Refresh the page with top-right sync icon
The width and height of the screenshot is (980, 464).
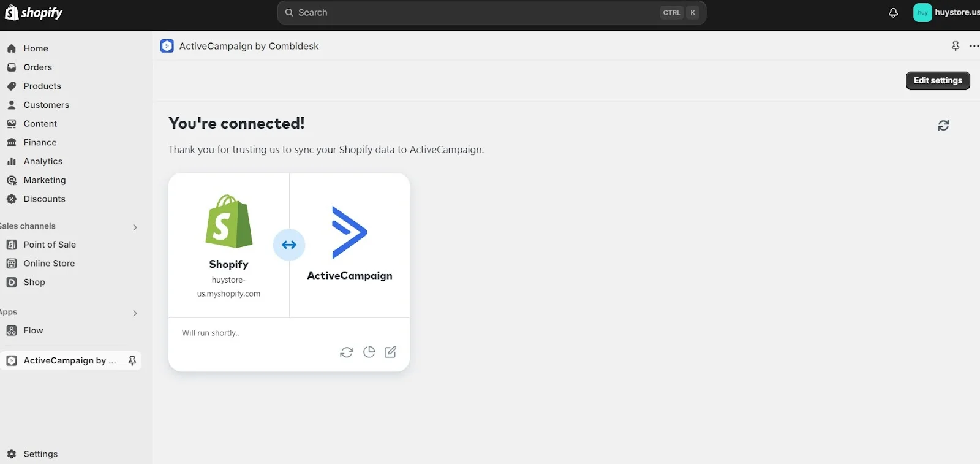(943, 125)
